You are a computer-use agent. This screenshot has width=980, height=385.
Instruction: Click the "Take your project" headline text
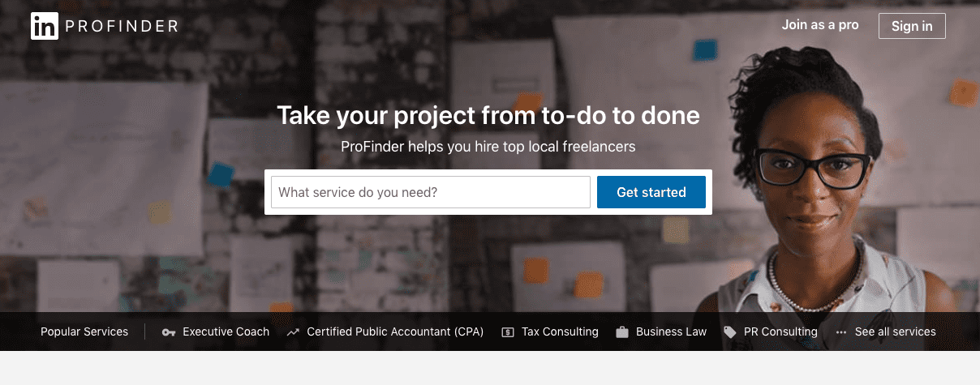coord(488,115)
